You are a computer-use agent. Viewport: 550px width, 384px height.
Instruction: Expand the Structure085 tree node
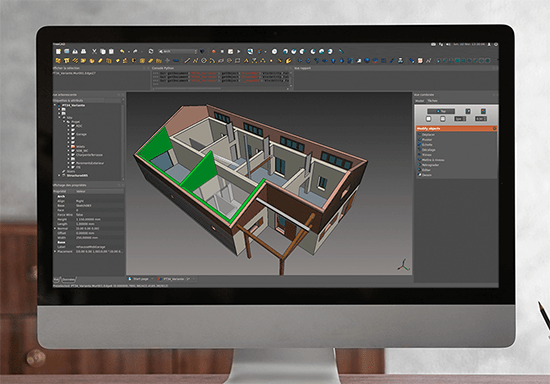[x=59, y=175]
